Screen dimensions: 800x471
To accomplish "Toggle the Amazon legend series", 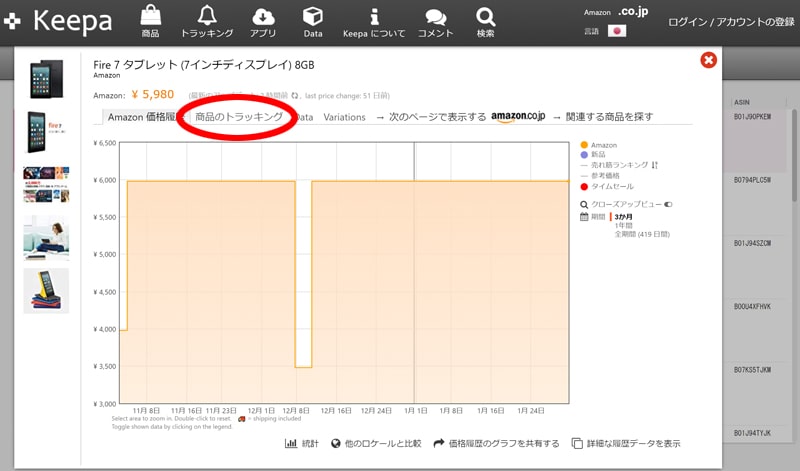I will coord(598,145).
